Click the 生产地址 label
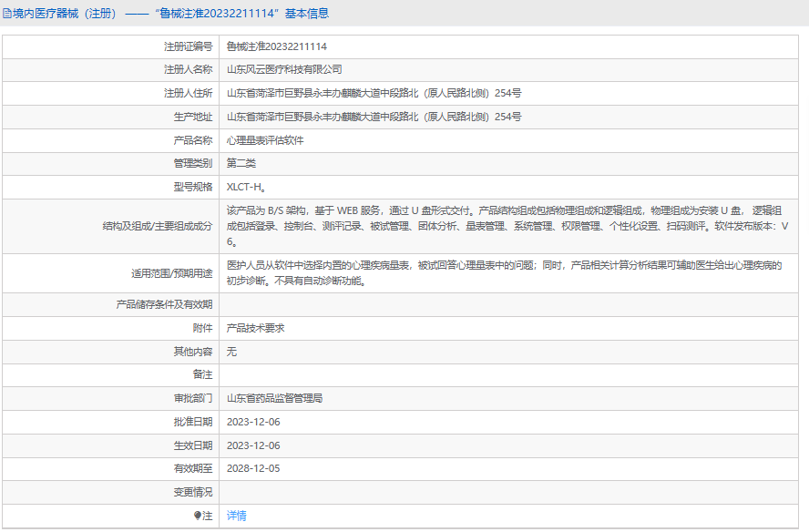Image resolution: width=809 pixels, height=532 pixels. pos(193,117)
